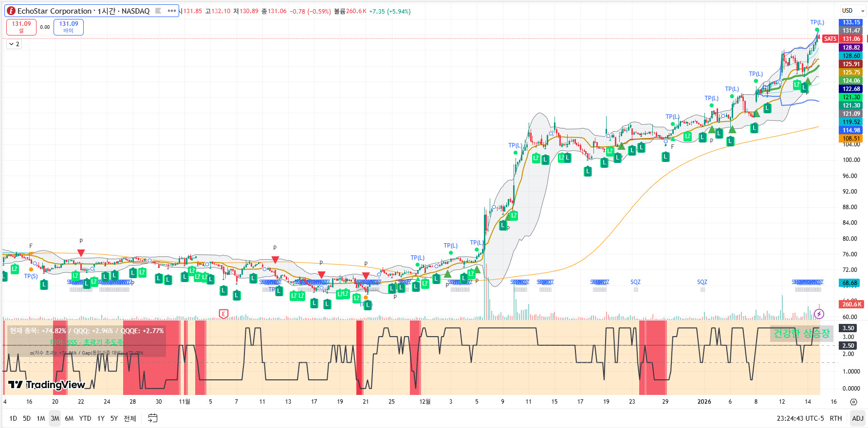Click the red EchoStar symbol logo icon
The width and height of the screenshot is (868, 428).
pyautogui.click(x=11, y=11)
